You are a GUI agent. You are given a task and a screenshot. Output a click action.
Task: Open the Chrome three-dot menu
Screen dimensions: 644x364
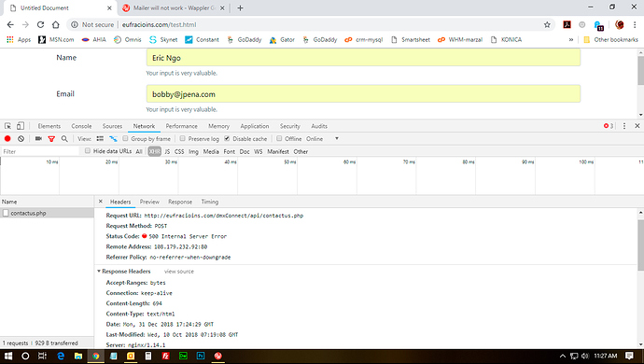(x=635, y=24)
